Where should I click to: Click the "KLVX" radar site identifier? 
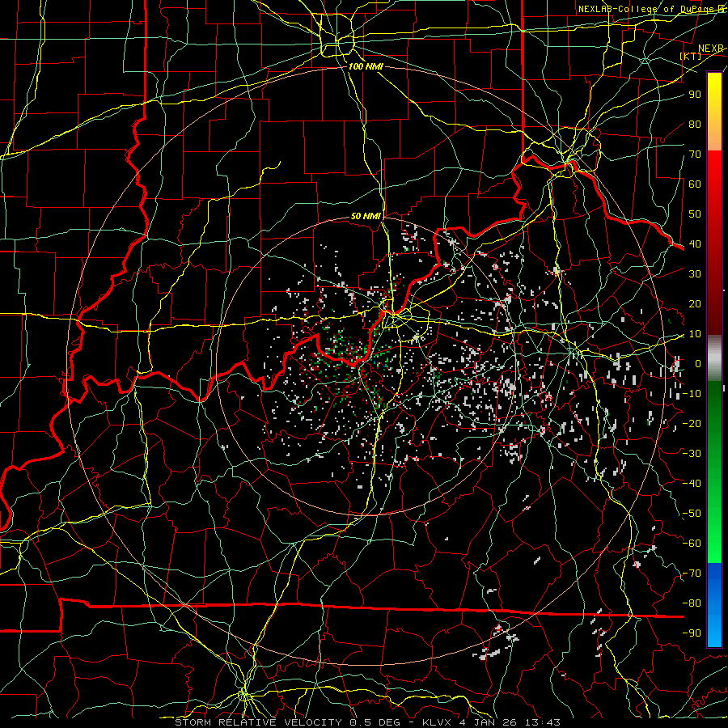(438, 722)
